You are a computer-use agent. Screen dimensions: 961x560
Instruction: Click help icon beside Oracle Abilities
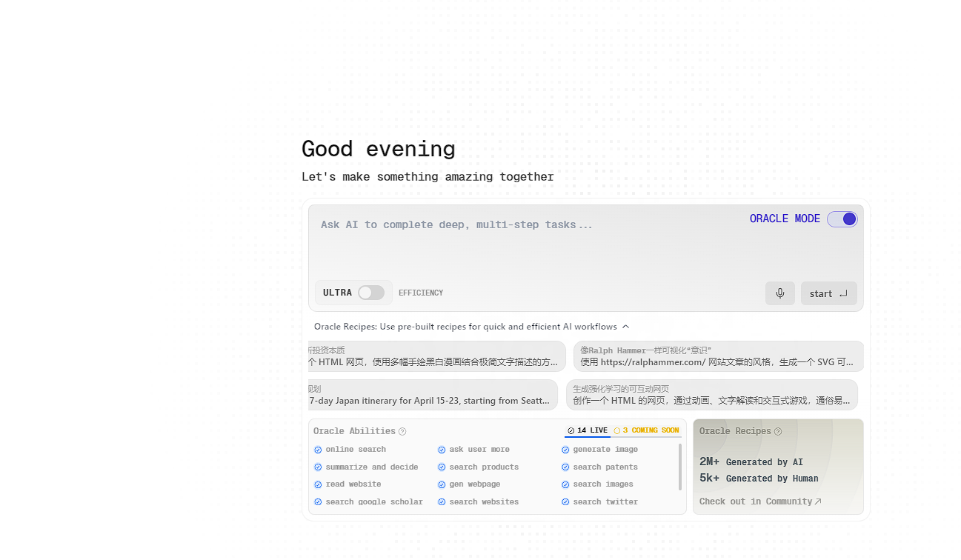402,431
